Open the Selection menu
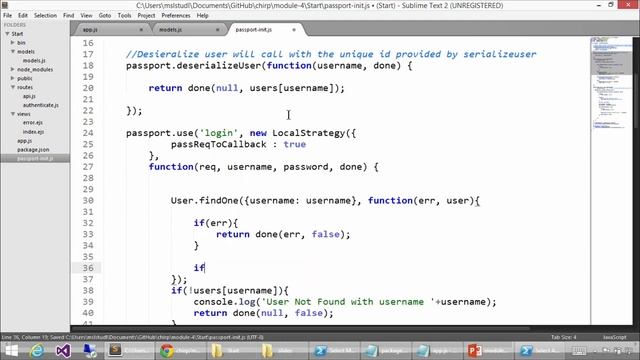Image resolution: width=640 pixels, height=360 pixels. click(45, 16)
